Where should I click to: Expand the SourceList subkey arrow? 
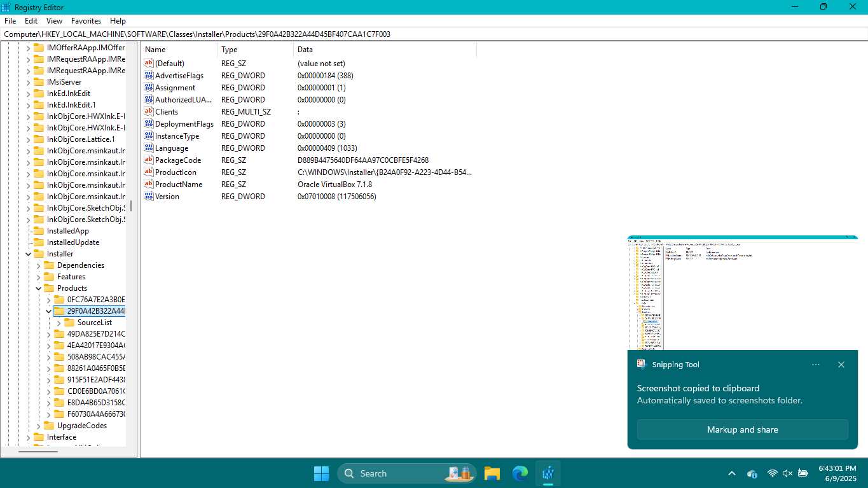(x=59, y=323)
